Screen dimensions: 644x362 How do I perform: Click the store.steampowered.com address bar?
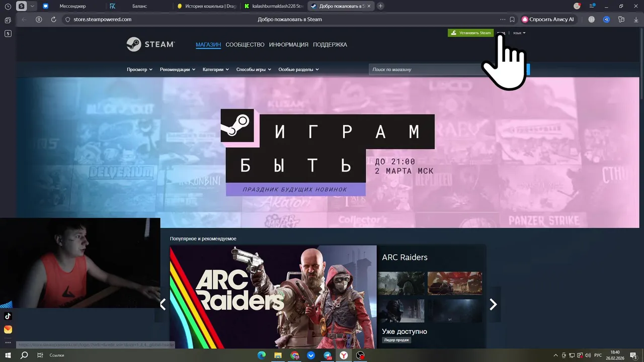tap(102, 19)
